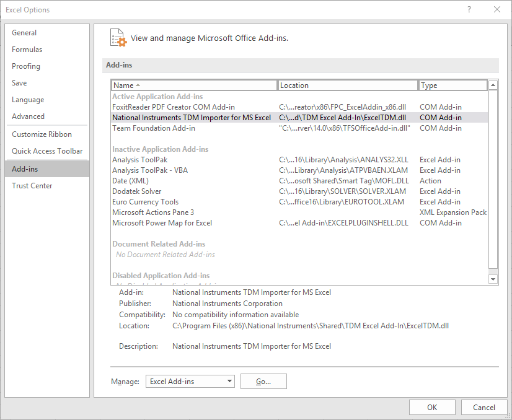Sort list by the Type column header
The width and height of the screenshot is (512, 420).
tap(452, 85)
